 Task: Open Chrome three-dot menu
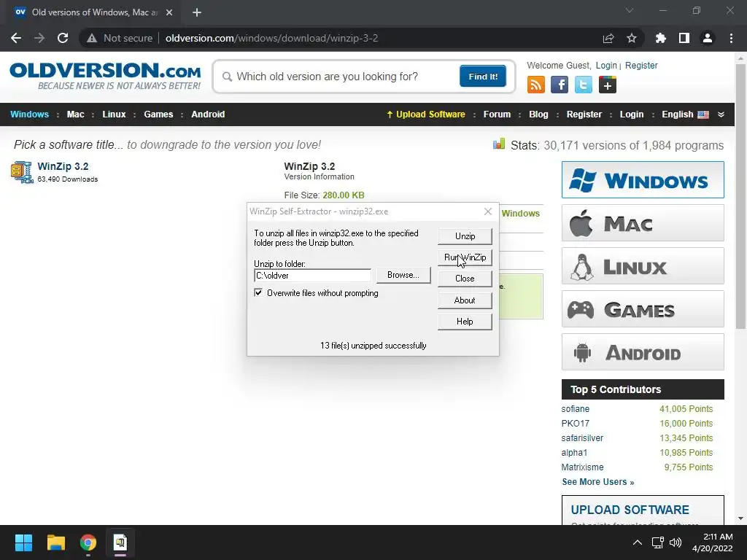(x=731, y=38)
